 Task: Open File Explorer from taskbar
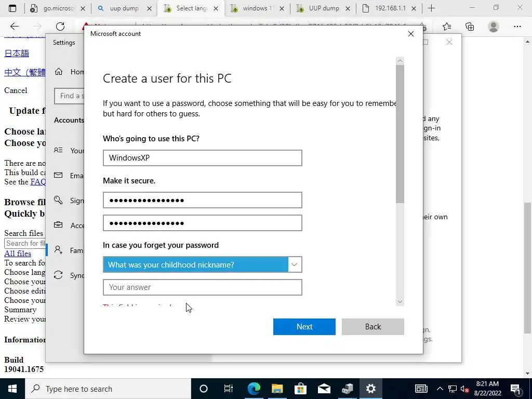pyautogui.click(x=277, y=389)
